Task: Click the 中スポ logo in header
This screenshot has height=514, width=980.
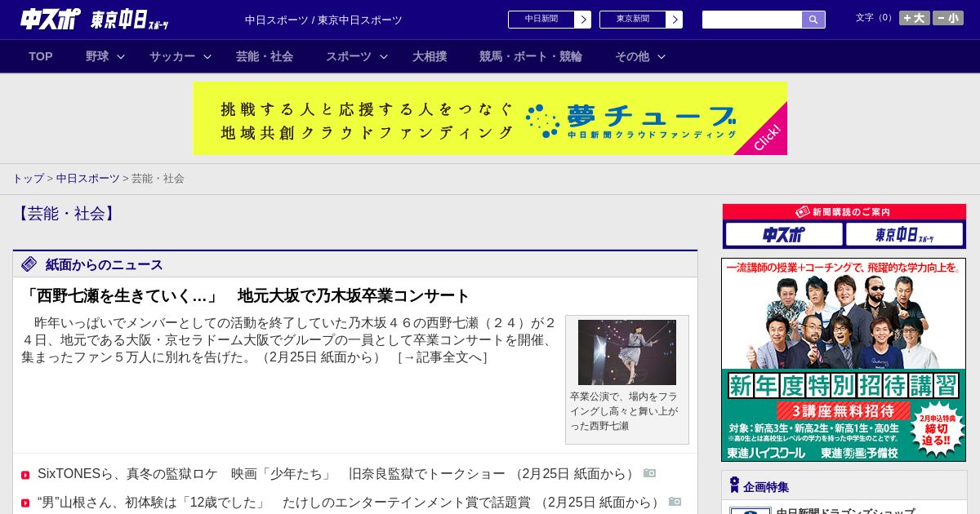Action: pyautogui.click(x=51, y=19)
